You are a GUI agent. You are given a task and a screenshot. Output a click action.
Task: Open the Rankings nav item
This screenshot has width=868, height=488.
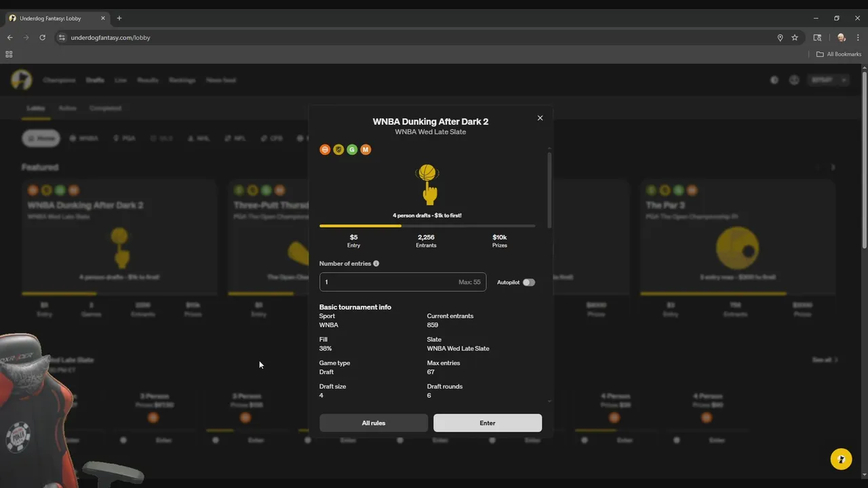[182, 80]
